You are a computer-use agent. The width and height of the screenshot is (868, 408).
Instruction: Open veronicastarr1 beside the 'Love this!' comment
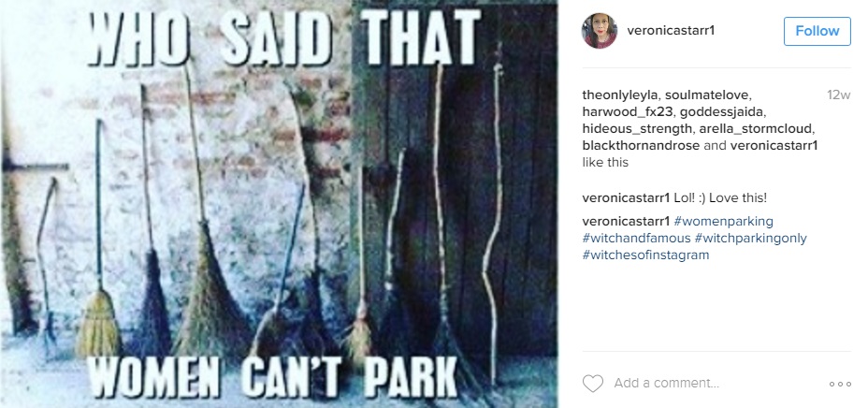[x=626, y=198]
